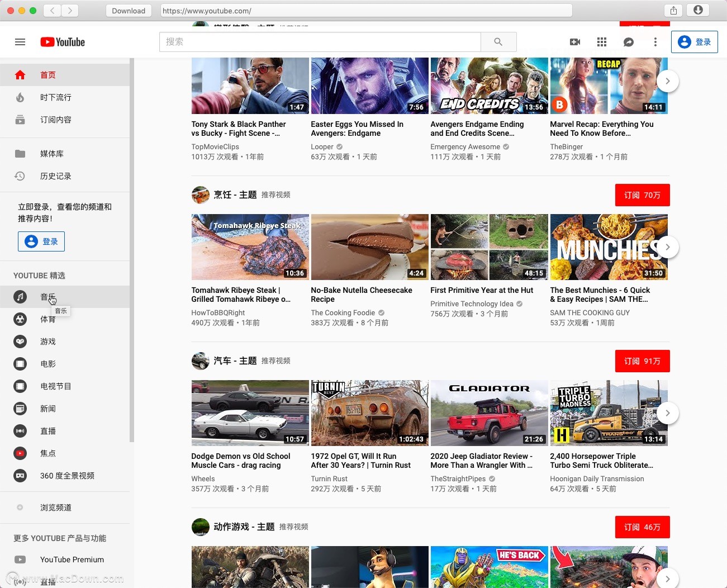This screenshot has width=727, height=588.
Task: Open 历史记录 history
Action: tap(65, 176)
